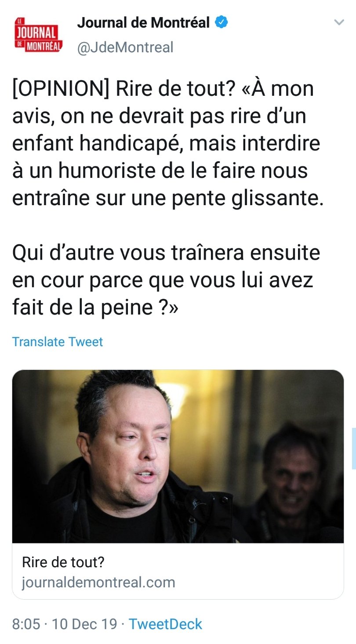Open the article preview photo
The width and height of the screenshot is (356, 644).
178,456
